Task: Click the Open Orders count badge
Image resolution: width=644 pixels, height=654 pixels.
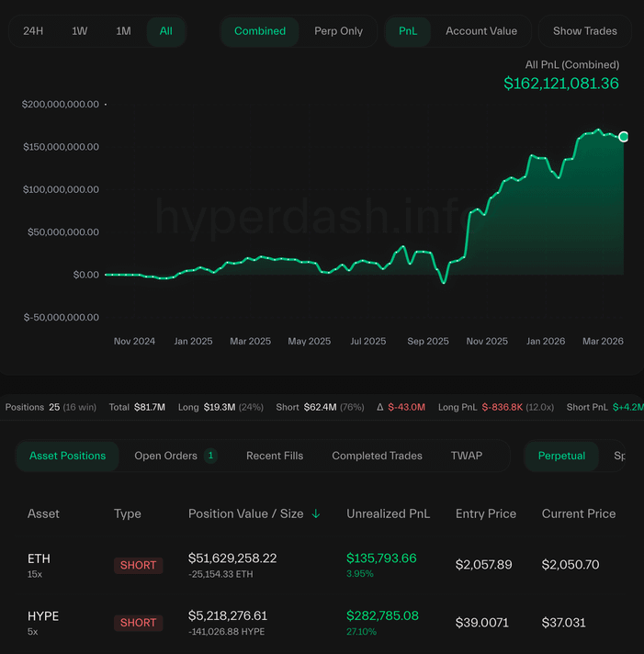Action: pos(210,456)
